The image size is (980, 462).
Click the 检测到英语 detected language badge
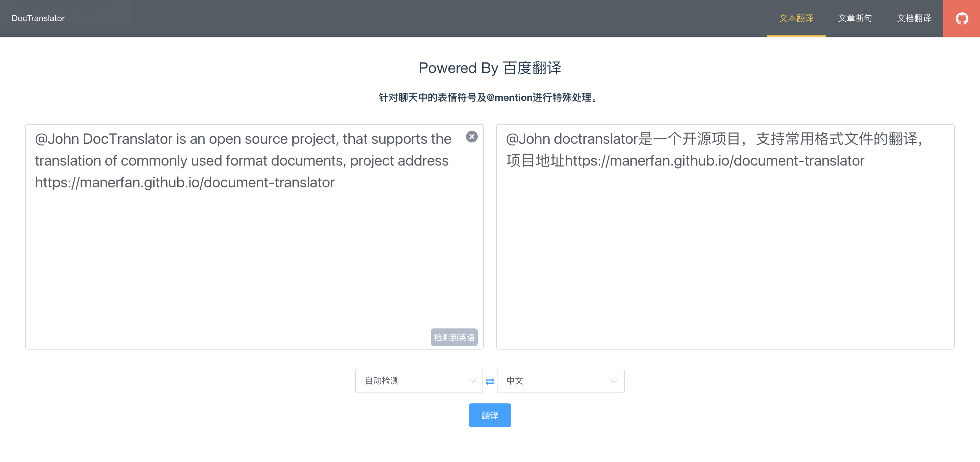(x=454, y=337)
